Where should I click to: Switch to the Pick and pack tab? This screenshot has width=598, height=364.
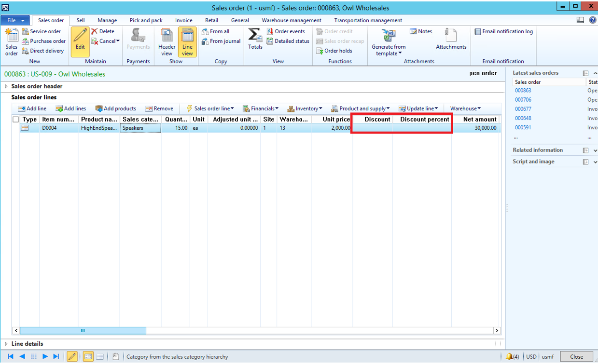click(146, 20)
